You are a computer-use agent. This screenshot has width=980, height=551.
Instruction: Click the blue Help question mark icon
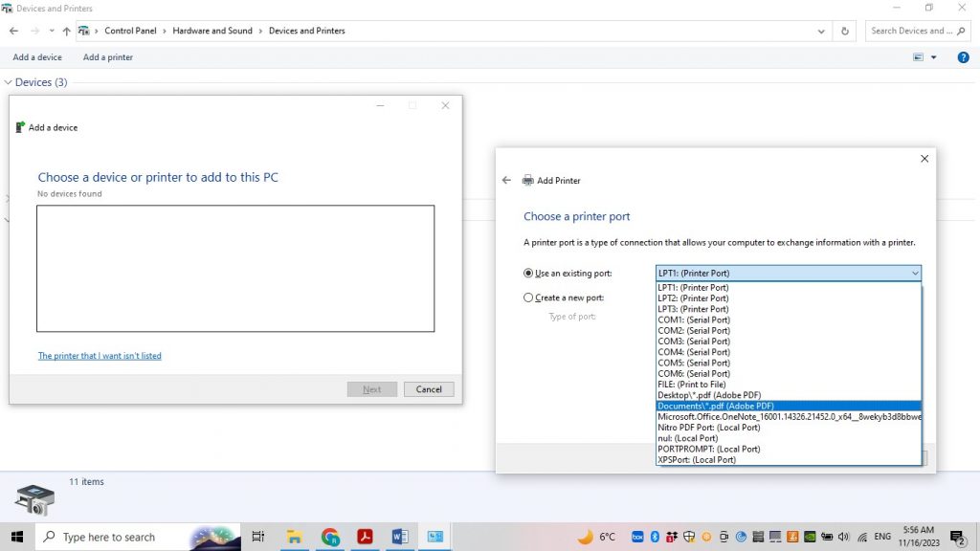pyautogui.click(x=963, y=57)
